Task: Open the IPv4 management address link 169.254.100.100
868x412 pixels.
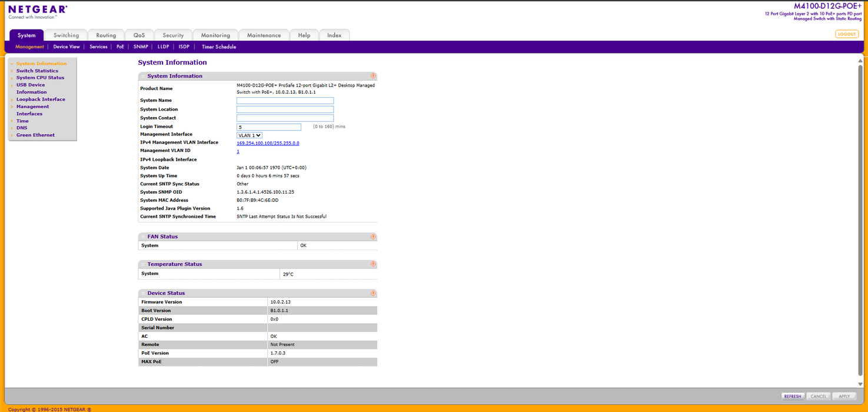Action: [268, 143]
